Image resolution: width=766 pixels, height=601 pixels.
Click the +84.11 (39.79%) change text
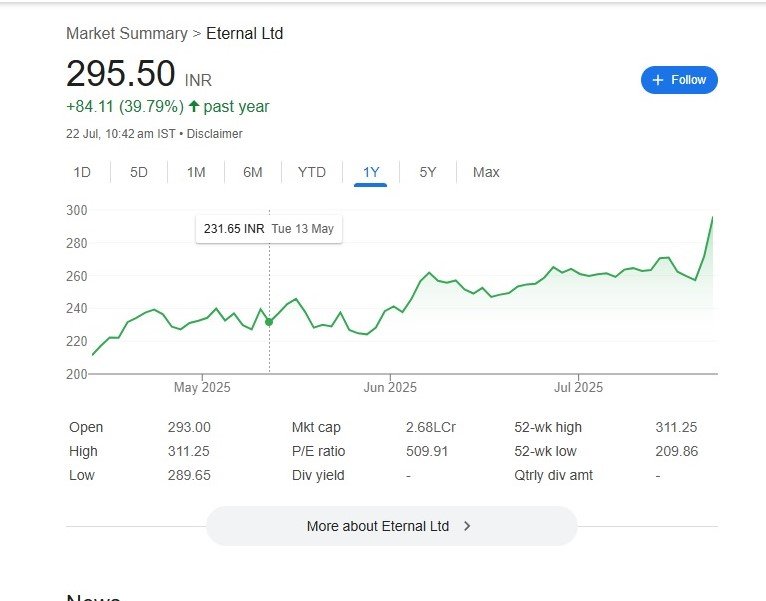tap(125, 106)
